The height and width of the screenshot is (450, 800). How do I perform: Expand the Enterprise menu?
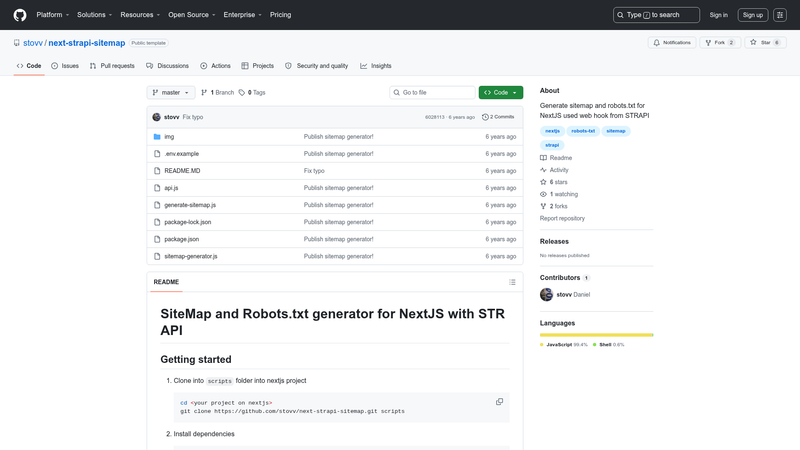tap(242, 15)
